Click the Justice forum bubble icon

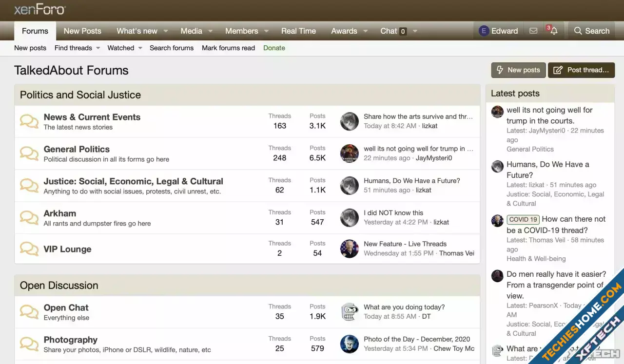coord(29,186)
